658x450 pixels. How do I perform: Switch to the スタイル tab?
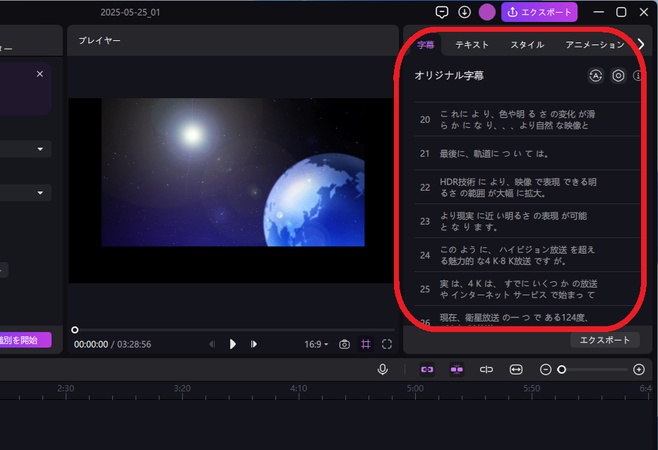point(527,45)
